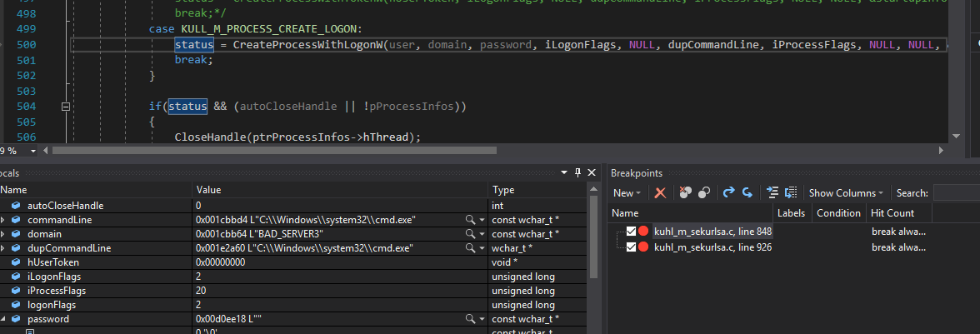This screenshot has width=980, height=334.
Task: Delete the selected breakpoint with red X
Action: (x=660, y=192)
